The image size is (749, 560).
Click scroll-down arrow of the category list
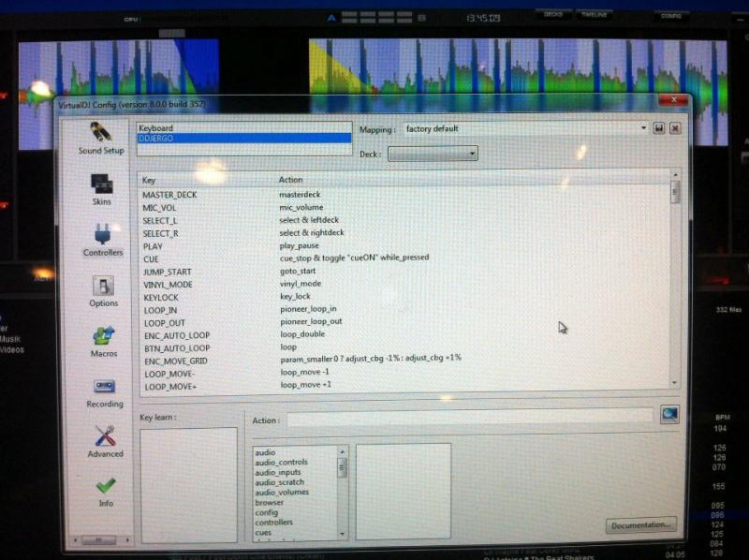(342, 534)
